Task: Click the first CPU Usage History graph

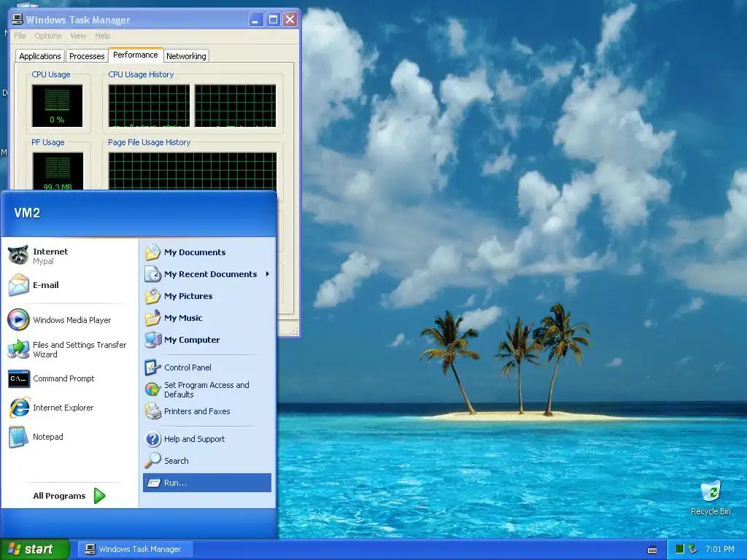Action: 149,106
